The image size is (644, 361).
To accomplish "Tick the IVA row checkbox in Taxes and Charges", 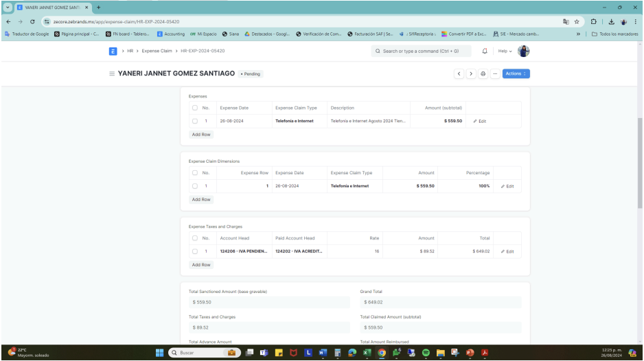I will (195, 251).
